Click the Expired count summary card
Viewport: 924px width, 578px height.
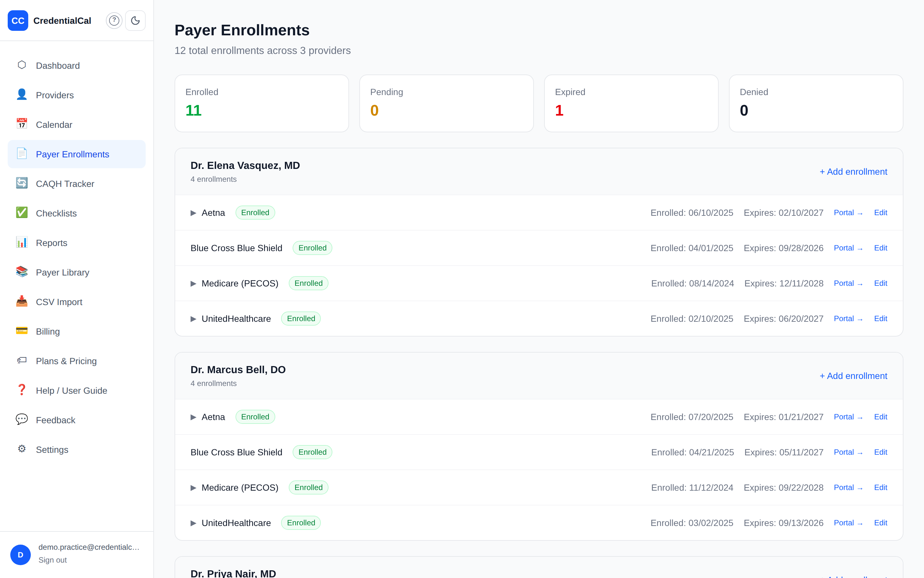pos(631,103)
